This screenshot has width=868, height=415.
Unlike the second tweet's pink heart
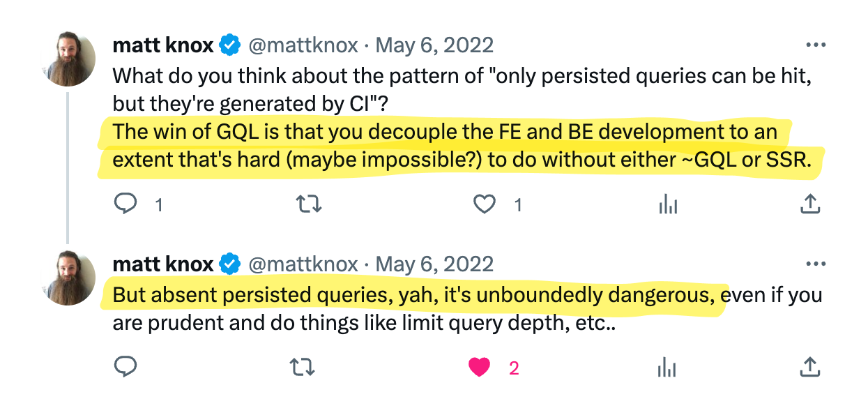(479, 367)
